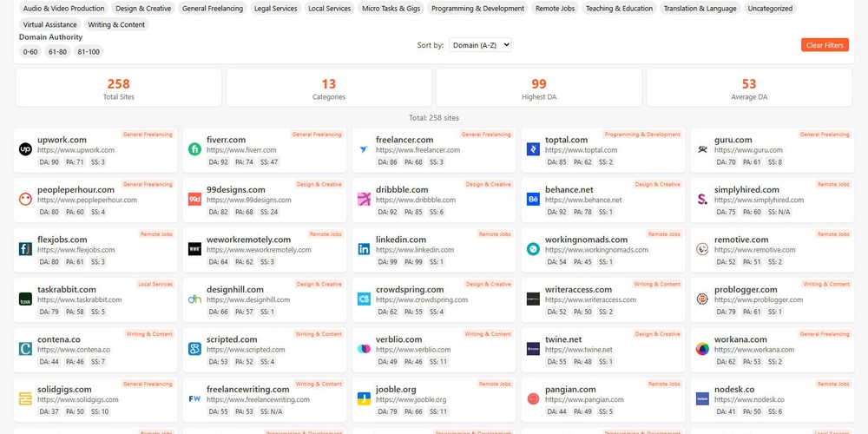The width and height of the screenshot is (868, 434).
Task: Click the remotive.com logo icon
Action: [x=702, y=249]
